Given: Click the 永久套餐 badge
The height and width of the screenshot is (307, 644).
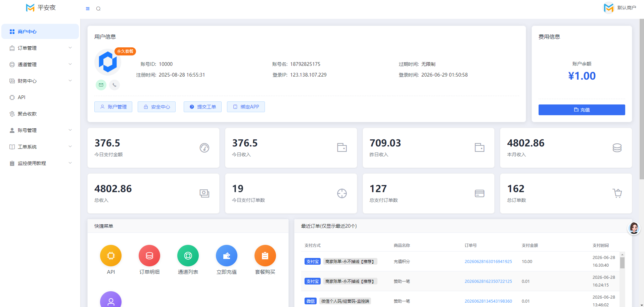Looking at the screenshot, I should [125, 51].
